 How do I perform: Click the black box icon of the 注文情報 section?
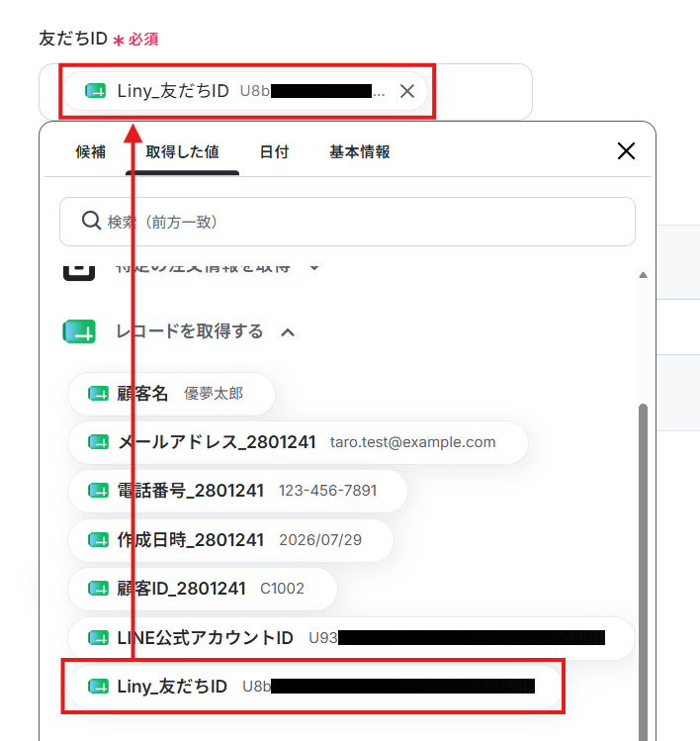click(x=79, y=273)
